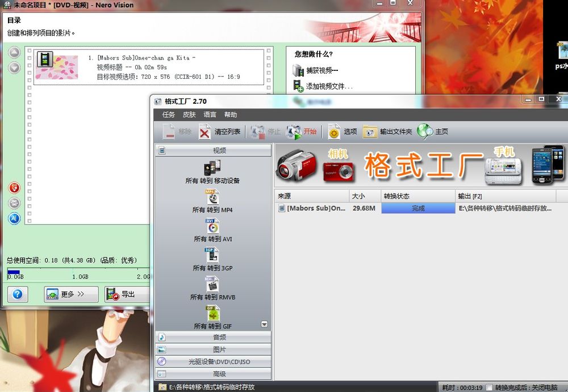Click the black smartphones banner icon

548,165
